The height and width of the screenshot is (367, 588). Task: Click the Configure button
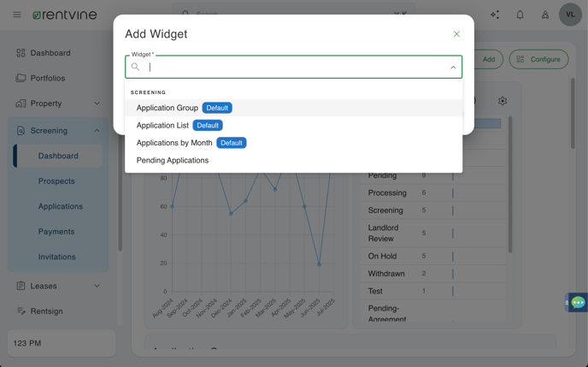click(538, 59)
